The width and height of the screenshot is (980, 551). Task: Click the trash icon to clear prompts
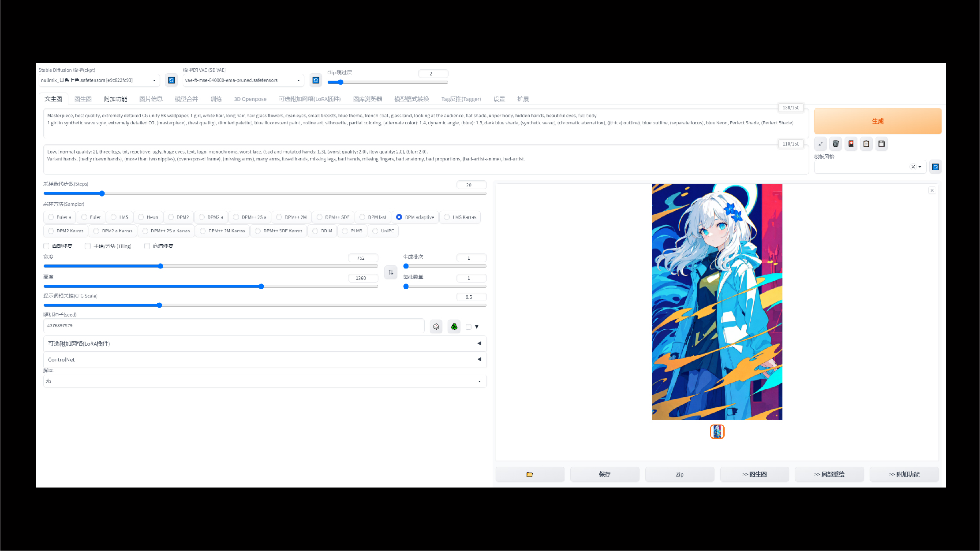(835, 144)
